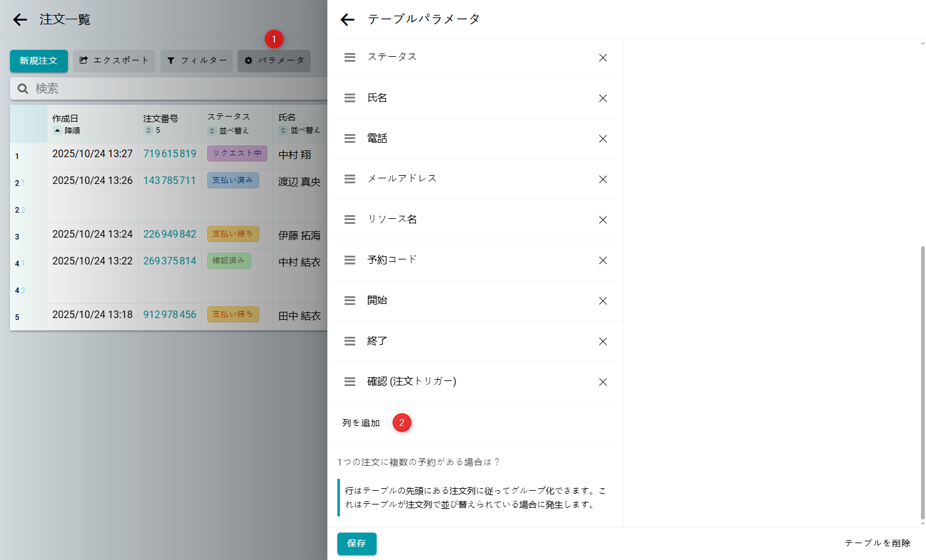The image size is (926, 560).
Task: Click back arrow next to テーブルパラメータ
Action: (347, 20)
